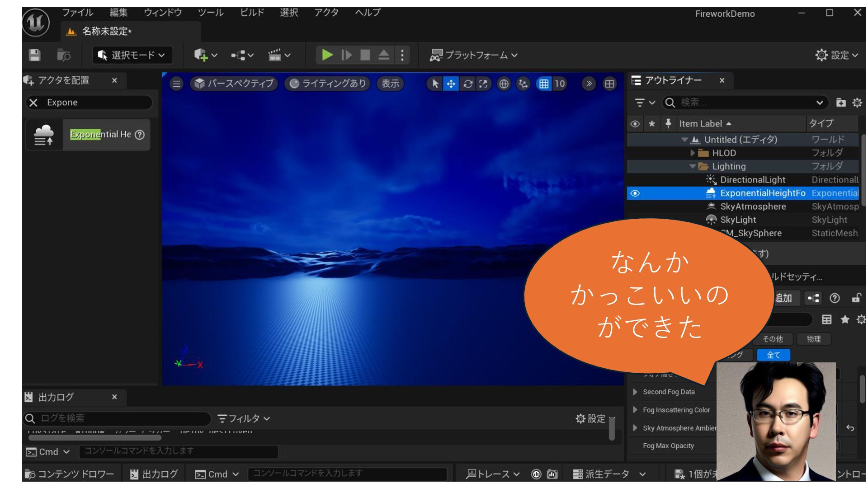Select SkyAtmosphere in the Outliner
The image size is (868, 488).
[x=753, y=206]
